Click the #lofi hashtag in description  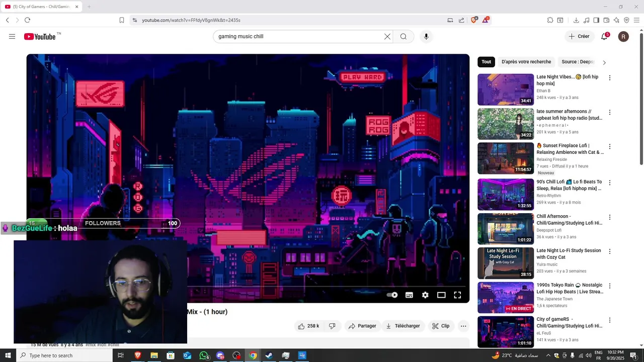(x=102, y=345)
